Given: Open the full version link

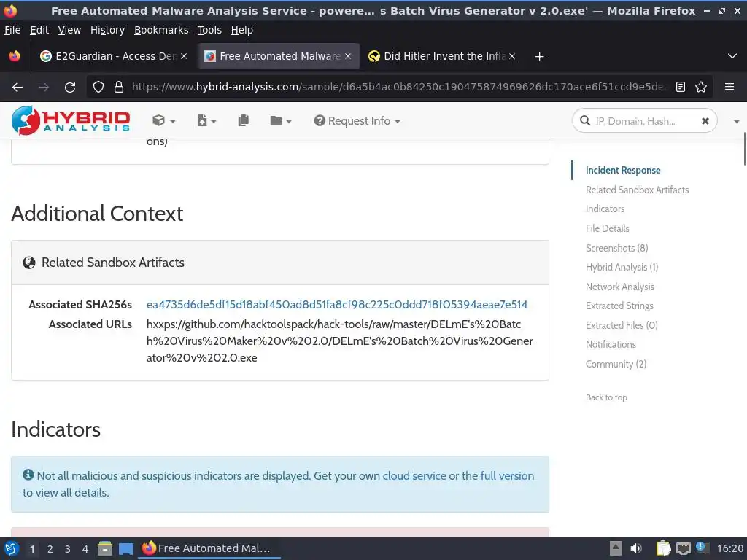Looking at the screenshot, I should pos(507,475).
